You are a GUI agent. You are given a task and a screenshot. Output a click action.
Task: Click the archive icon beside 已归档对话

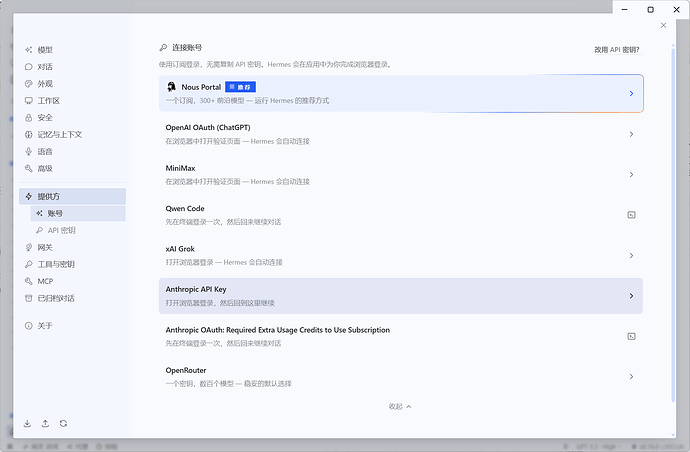pos(29,298)
